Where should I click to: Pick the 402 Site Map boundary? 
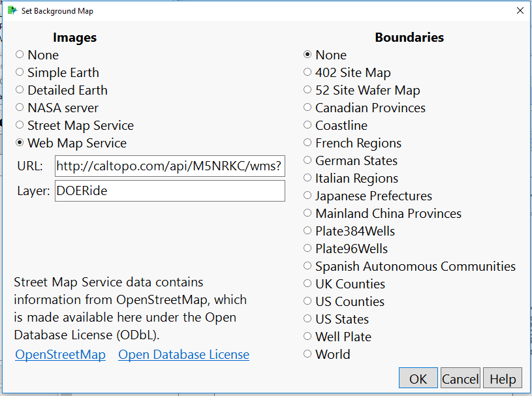[307, 72]
